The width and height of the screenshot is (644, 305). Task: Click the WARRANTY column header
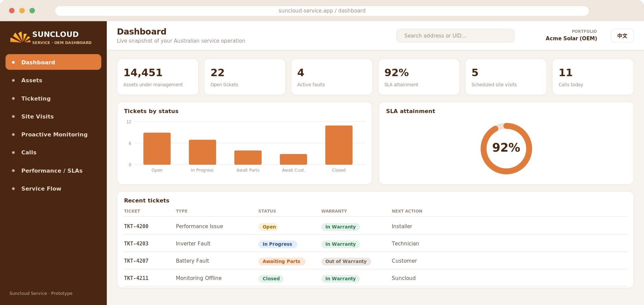point(334,211)
